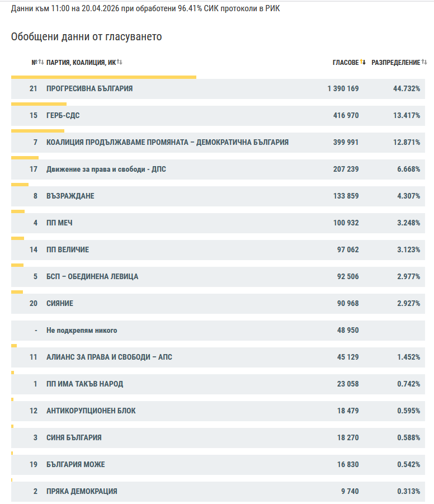Click the БСП – ОБЕДИНЕНА ЛЕВИЦА entry

[92, 276]
